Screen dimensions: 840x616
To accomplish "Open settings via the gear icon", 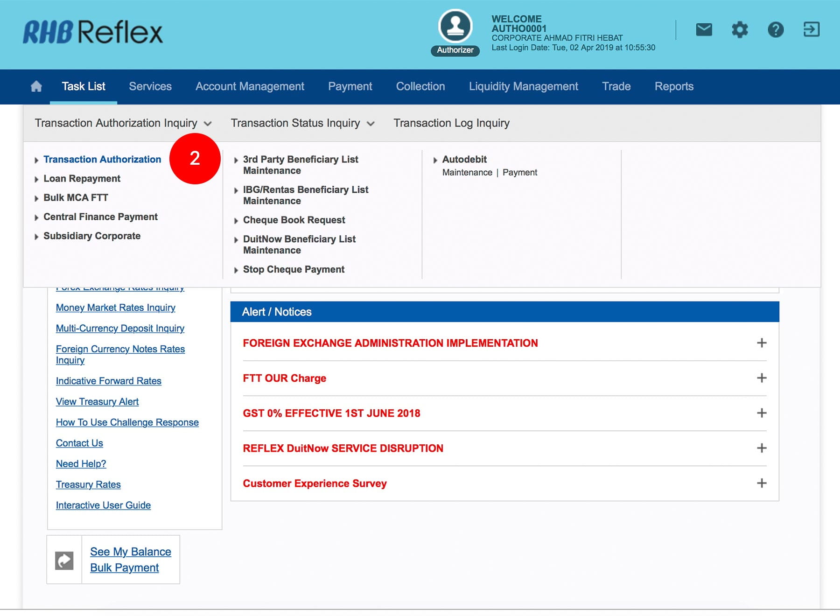I will [740, 30].
